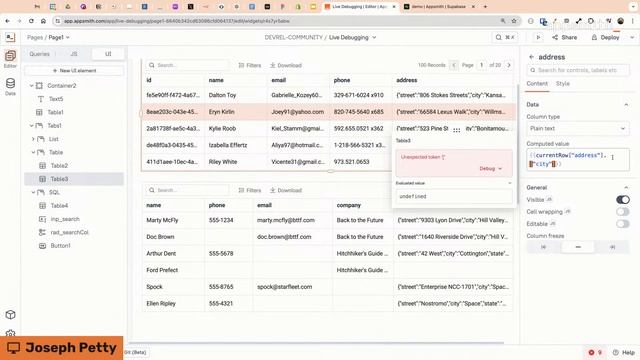Toggle the Cell wrapping switch

pyautogui.click(x=622, y=212)
